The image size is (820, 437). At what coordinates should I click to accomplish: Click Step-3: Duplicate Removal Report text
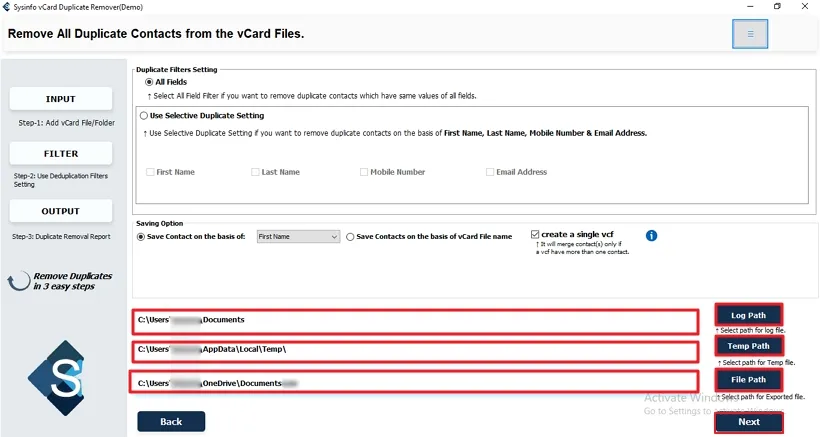click(x=61, y=237)
